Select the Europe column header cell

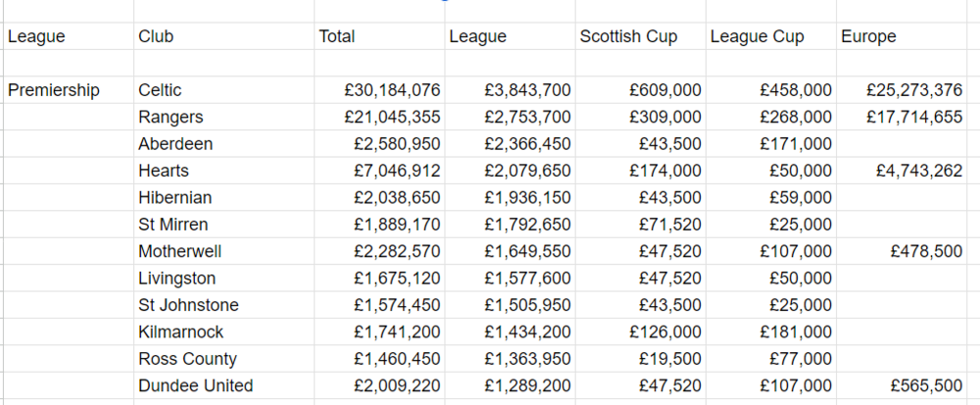[868, 37]
